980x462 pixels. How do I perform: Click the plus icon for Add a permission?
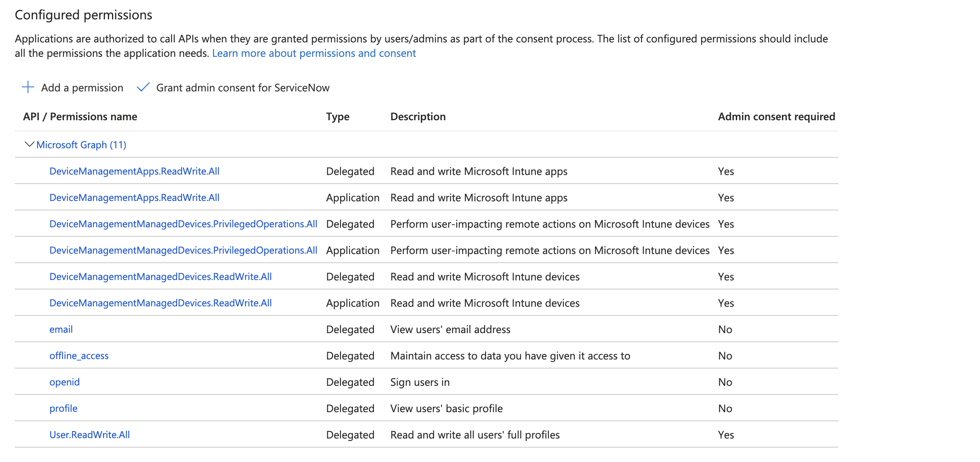pyautogui.click(x=28, y=87)
